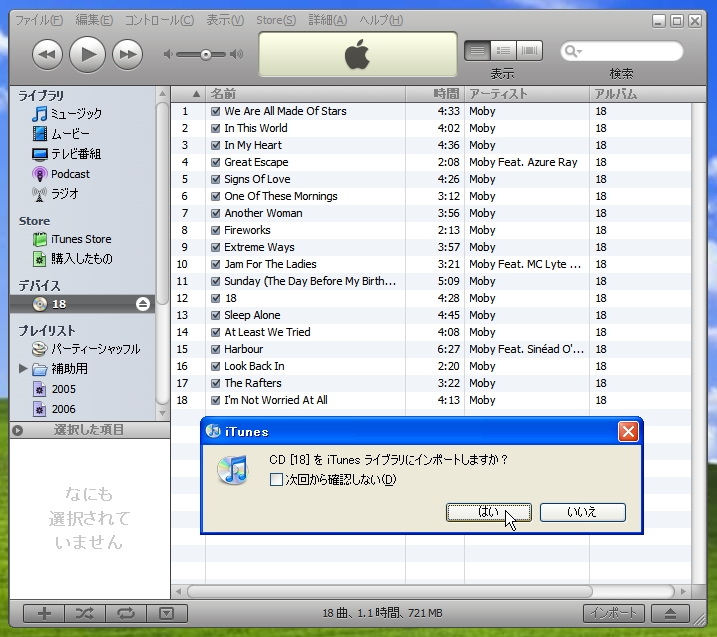The image size is (717, 637).
Task: Click the search field
Action: tap(622, 51)
